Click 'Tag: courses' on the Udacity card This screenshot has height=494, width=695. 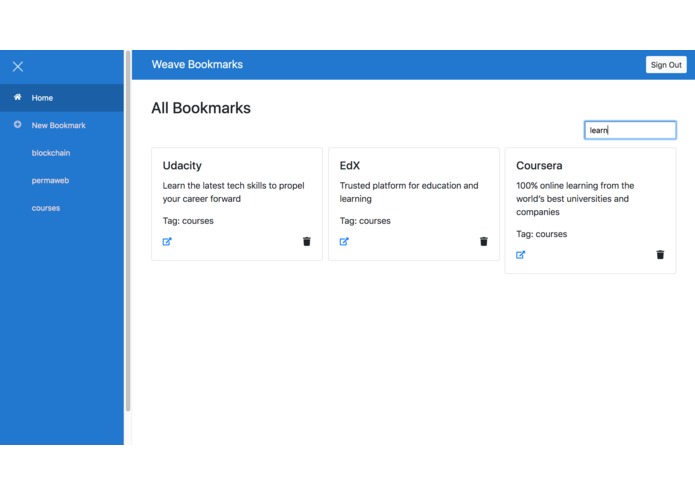tap(188, 221)
